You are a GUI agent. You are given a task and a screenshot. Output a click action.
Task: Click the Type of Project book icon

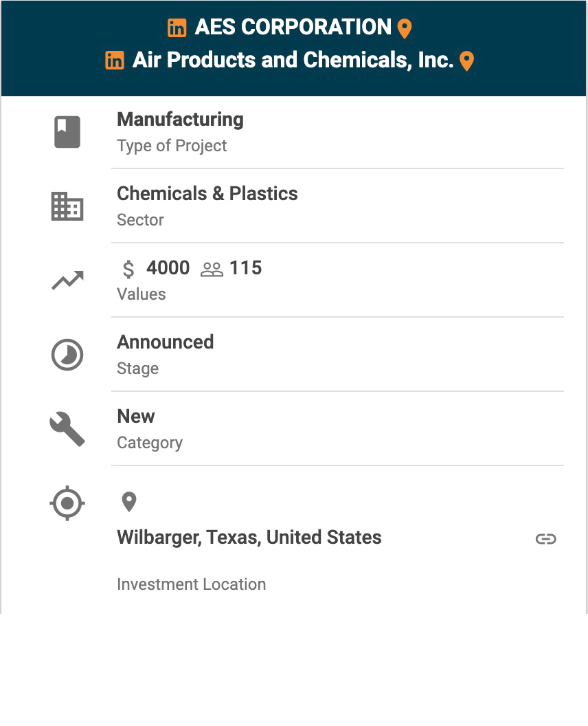click(67, 132)
